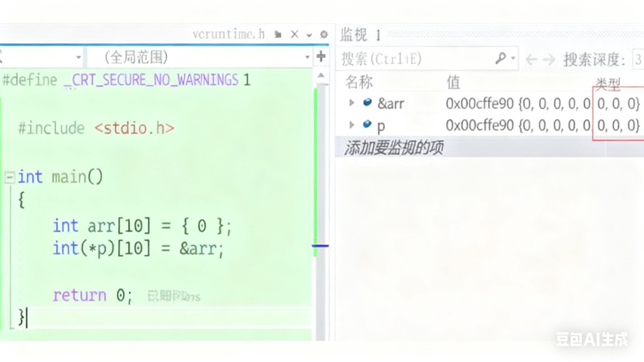Switch to the vcruntime.h tab
The image size is (644, 362).
click(x=229, y=34)
